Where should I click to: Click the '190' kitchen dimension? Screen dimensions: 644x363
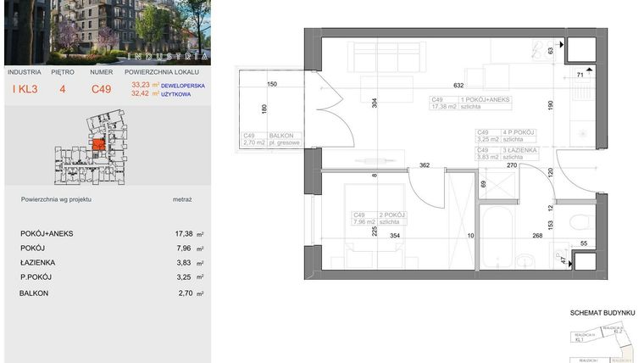[550, 105]
